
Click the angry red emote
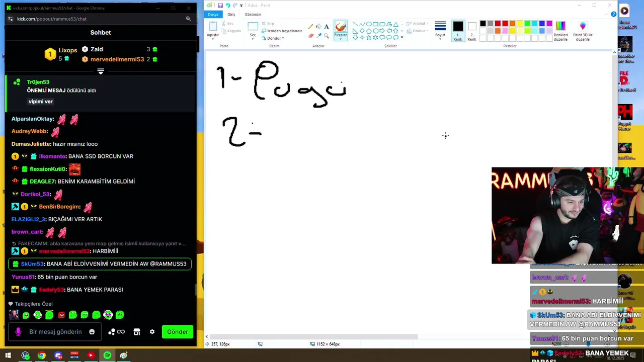[61, 315]
